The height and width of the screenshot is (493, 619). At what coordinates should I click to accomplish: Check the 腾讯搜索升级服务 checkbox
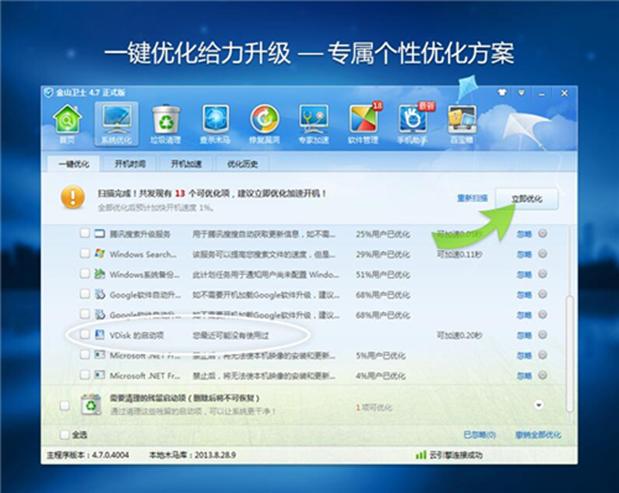(85, 233)
